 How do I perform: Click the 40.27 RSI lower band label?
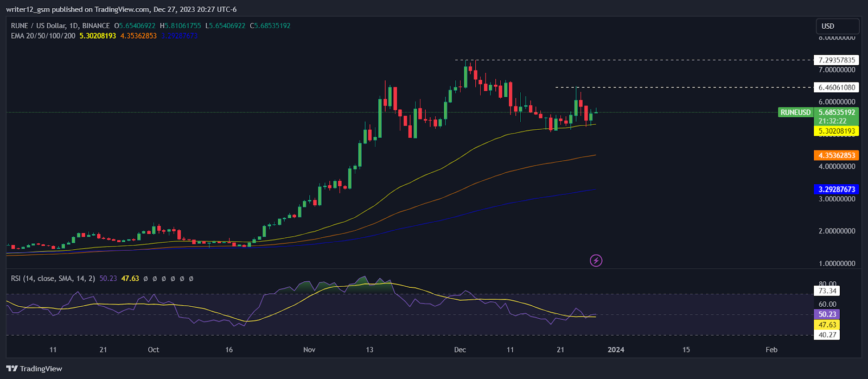point(827,335)
